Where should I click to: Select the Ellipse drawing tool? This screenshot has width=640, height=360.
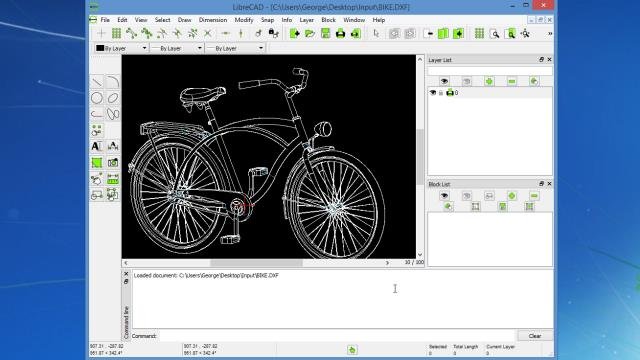(x=113, y=98)
